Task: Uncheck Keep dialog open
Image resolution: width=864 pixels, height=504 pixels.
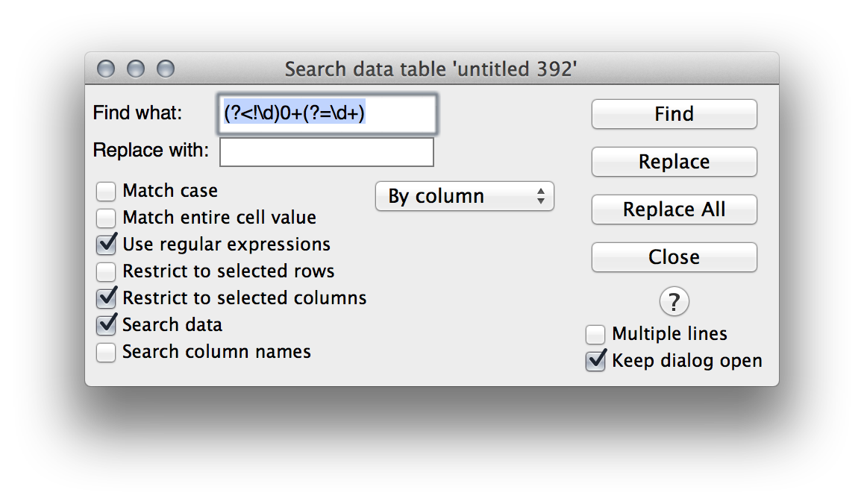Action: tap(595, 362)
